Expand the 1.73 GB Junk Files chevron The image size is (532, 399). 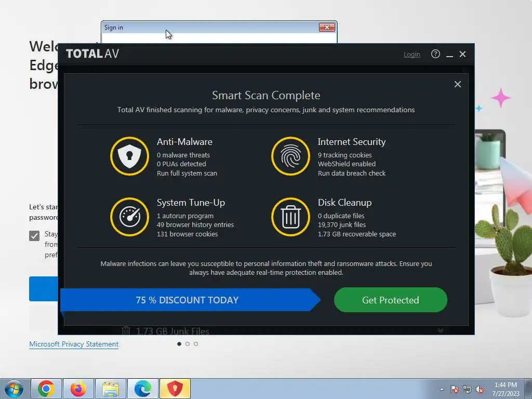point(441,330)
